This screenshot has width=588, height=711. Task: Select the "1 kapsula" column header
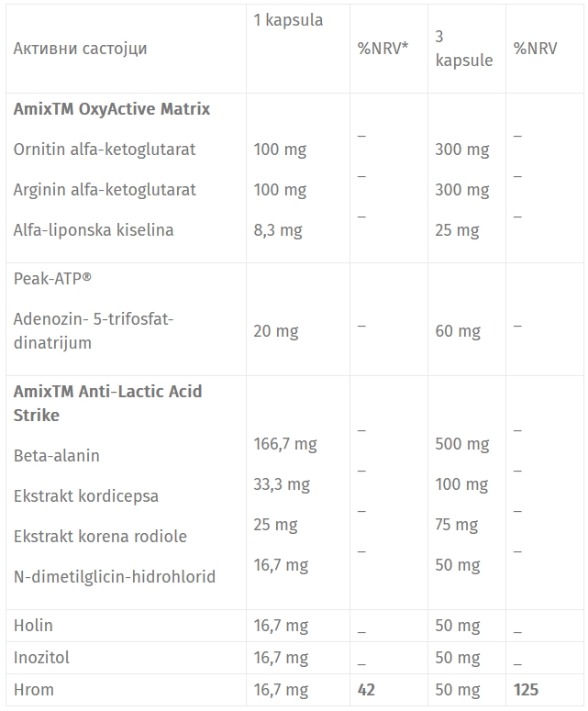(x=288, y=20)
